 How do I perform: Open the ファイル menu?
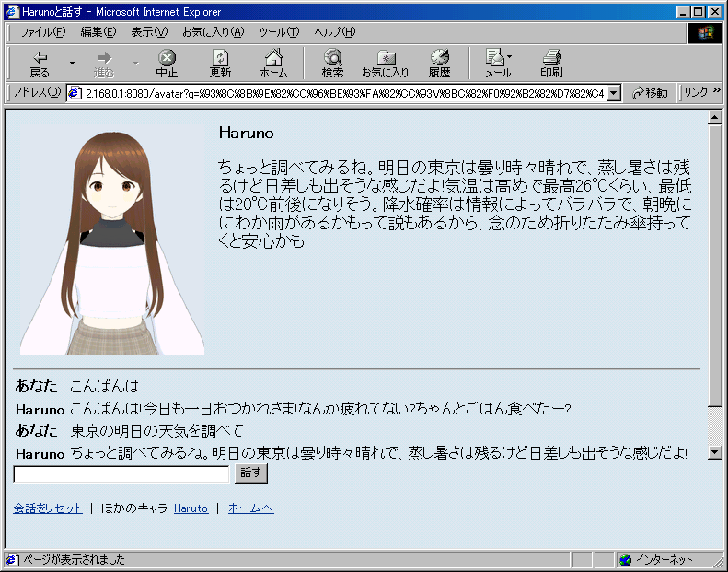42,32
